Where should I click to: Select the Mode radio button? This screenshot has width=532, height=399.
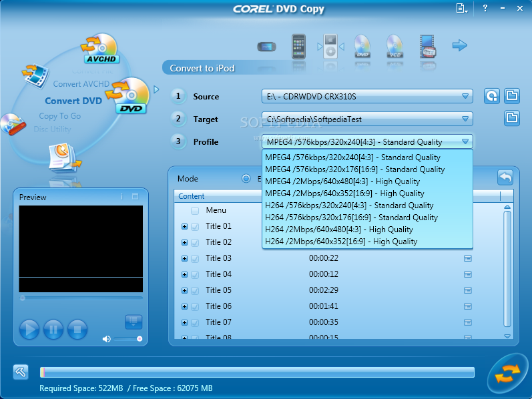(246, 178)
